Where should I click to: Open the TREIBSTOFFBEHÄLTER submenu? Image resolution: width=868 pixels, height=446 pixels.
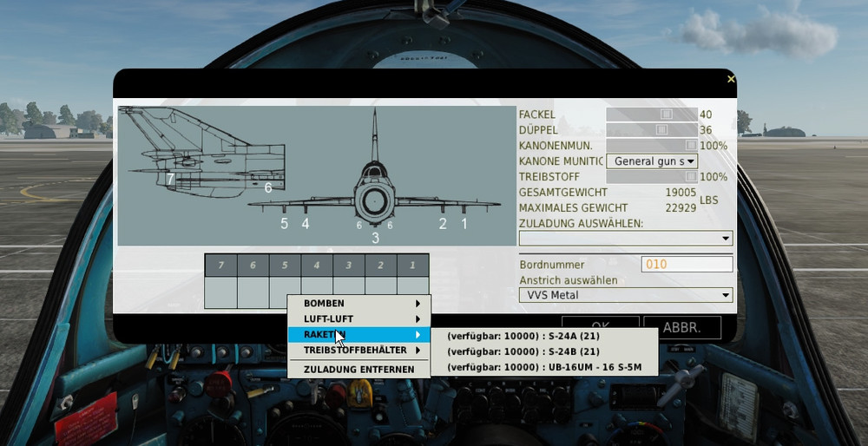coord(358,351)
